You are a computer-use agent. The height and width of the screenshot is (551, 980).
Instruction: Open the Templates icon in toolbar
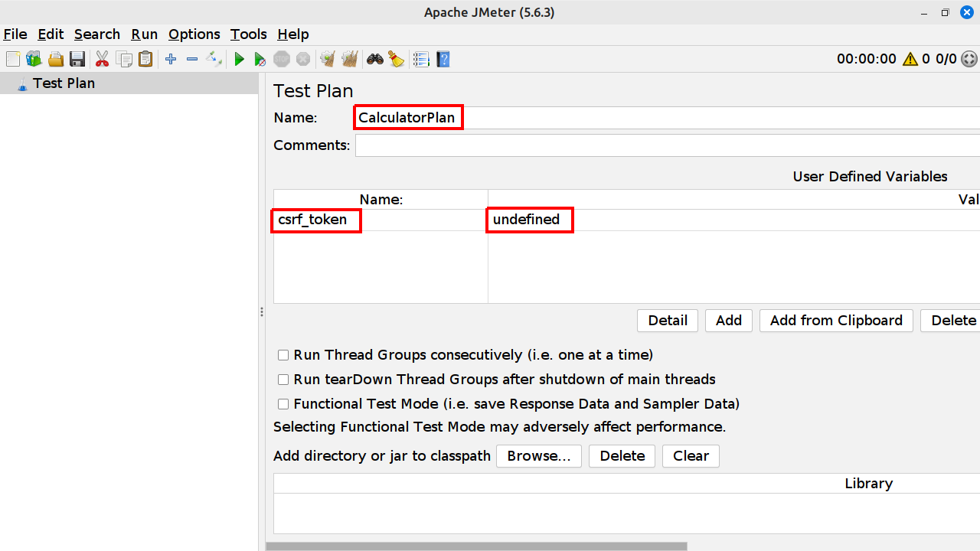coord(34,59)
